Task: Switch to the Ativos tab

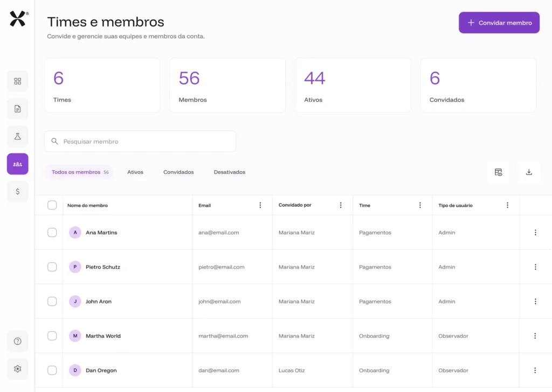Action: click(135, 172)
